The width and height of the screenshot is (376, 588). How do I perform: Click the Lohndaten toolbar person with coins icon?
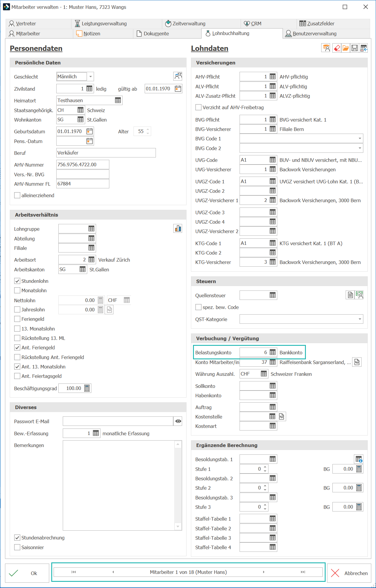click(326, 48)
